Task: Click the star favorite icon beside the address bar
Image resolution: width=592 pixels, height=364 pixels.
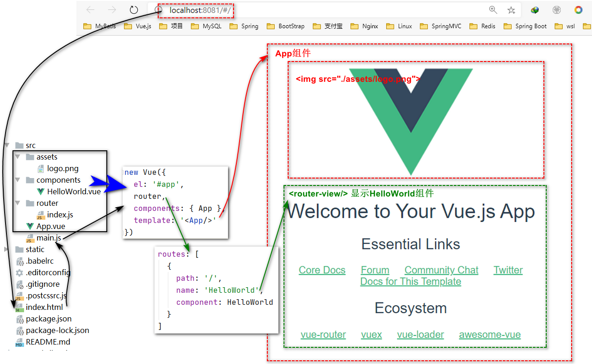Action: point(511,9)
